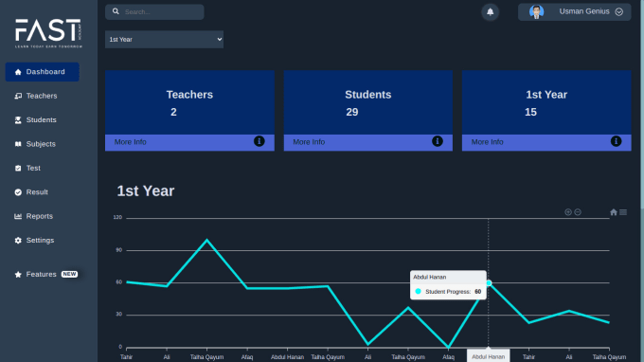644x362 pixels.
Task: Reset chart zoom with home icon
Action: [x=614, y=212]
